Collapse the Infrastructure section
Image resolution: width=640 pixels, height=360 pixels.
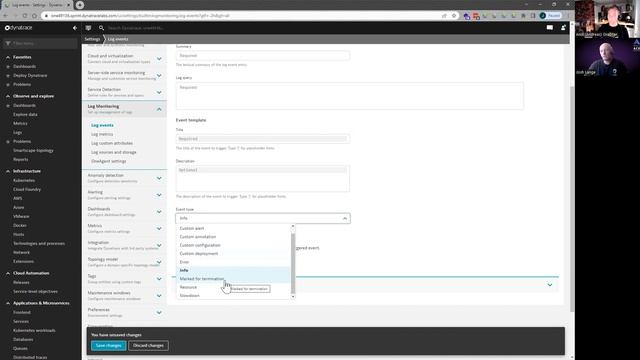click(8, 171)
